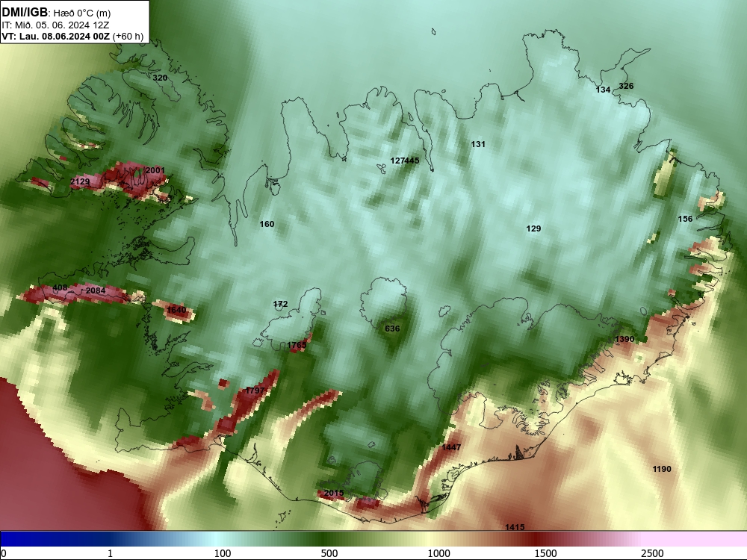Click the color scale label 100

[223, 553]
